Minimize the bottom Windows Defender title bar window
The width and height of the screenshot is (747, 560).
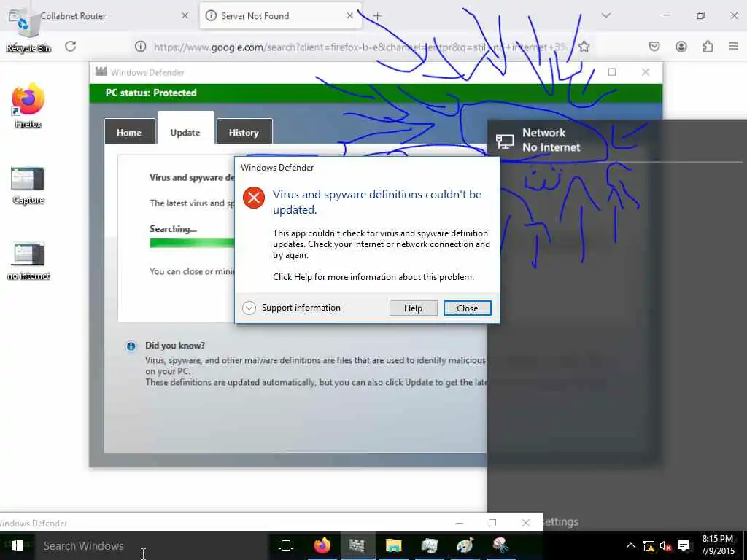point(460,523)
